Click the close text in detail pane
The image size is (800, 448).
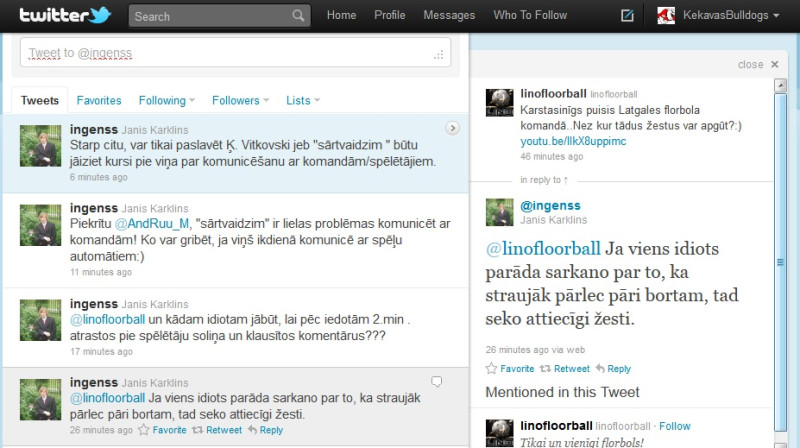(751, 64)
